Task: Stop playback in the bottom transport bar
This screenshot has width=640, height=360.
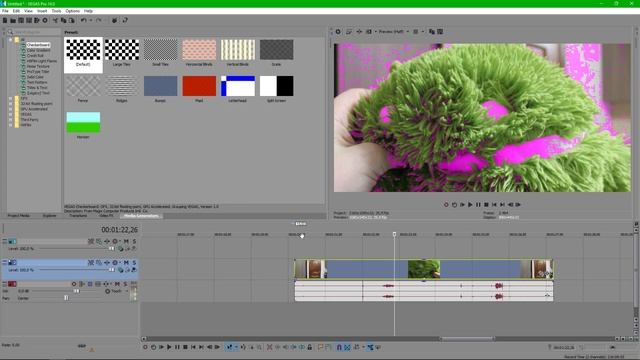Action: click(185, 347)
